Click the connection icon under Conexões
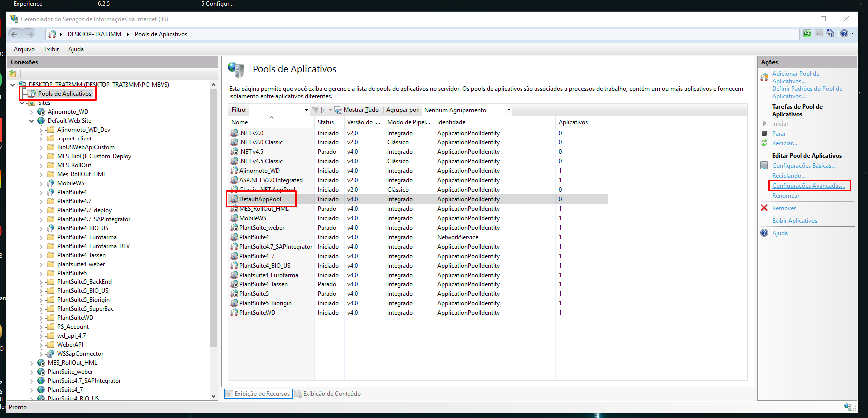The height and width of the screenshot is (418, 868). [12, 73]
